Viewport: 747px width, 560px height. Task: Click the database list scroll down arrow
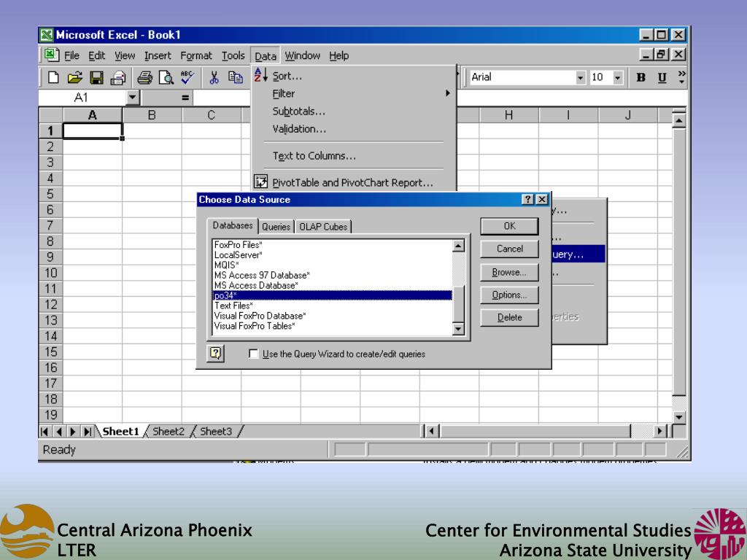(458, 329)
